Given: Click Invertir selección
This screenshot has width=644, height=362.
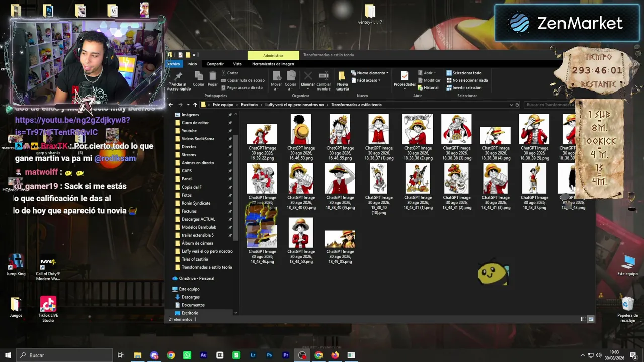Looking at the screenshot, I should tap(463, 88).
